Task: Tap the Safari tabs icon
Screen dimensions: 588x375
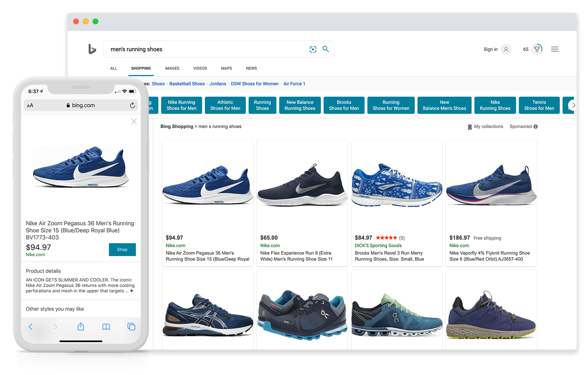Action: point(131,327)
